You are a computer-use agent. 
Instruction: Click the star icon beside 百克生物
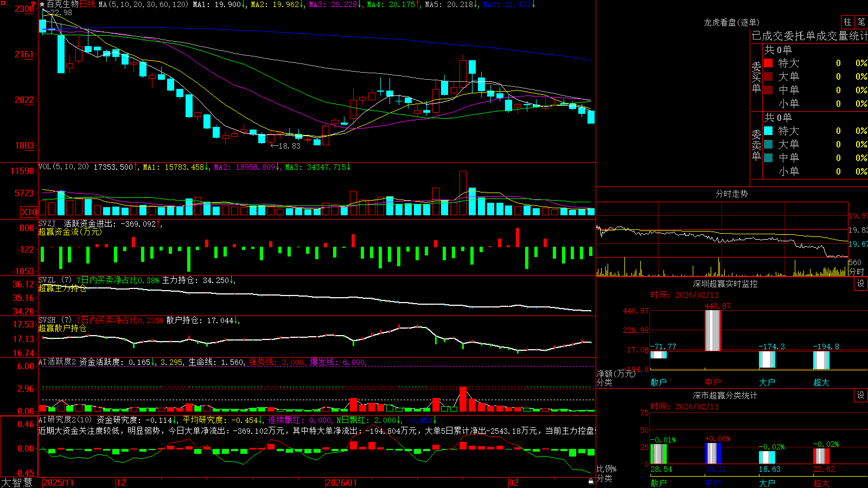point(42,4)
